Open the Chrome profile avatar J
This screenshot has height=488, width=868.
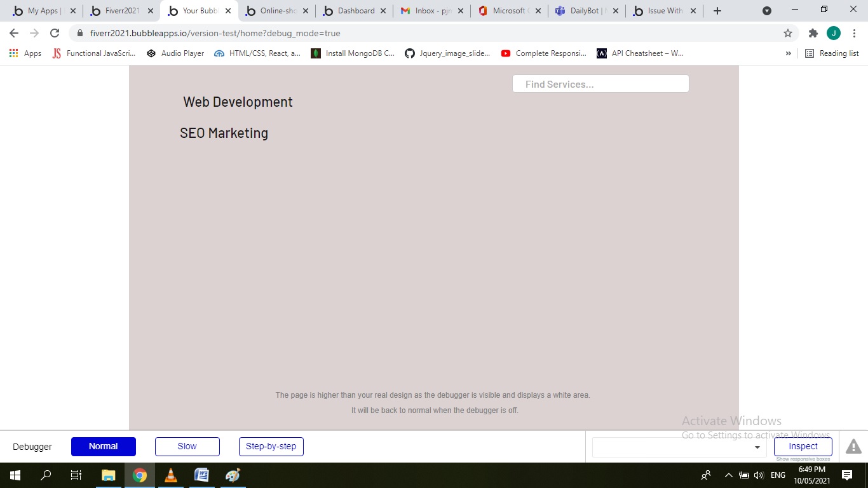[834, 33]
